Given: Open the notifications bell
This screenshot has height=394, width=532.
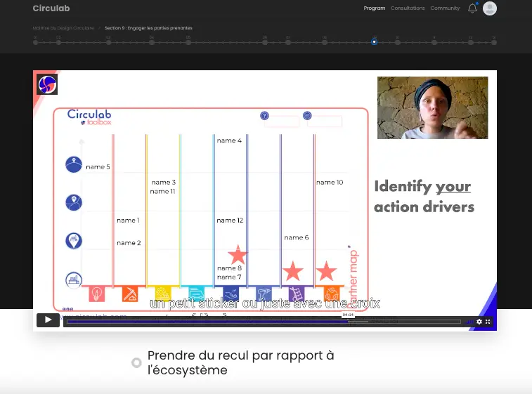Looking at the screenshot, I should pos(472,8).
